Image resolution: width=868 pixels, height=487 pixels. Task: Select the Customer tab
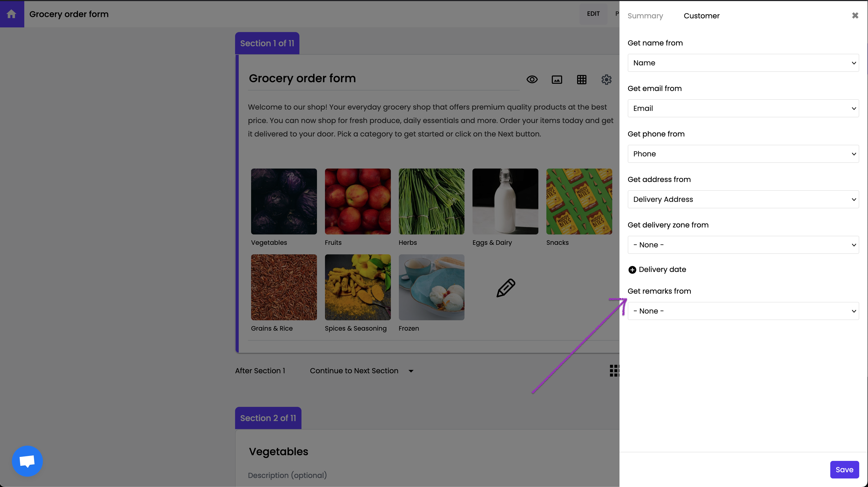coord(701,16)
